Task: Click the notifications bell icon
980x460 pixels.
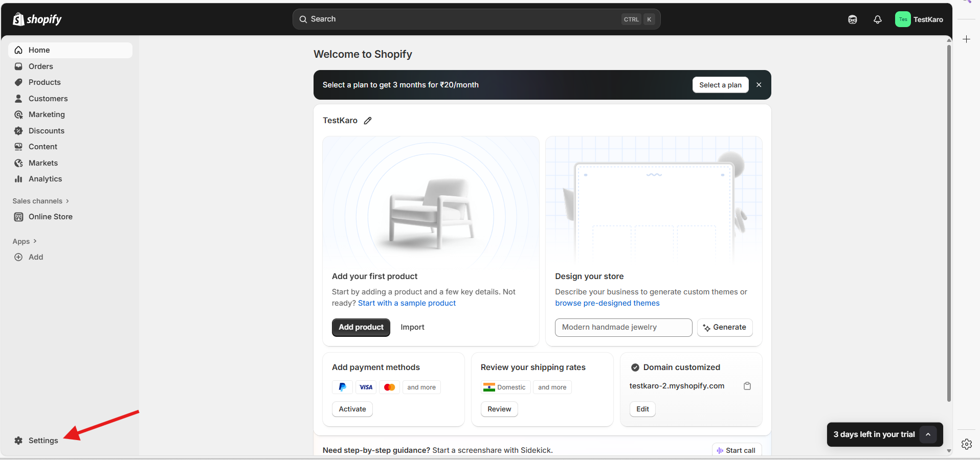Action: (878, 19)
